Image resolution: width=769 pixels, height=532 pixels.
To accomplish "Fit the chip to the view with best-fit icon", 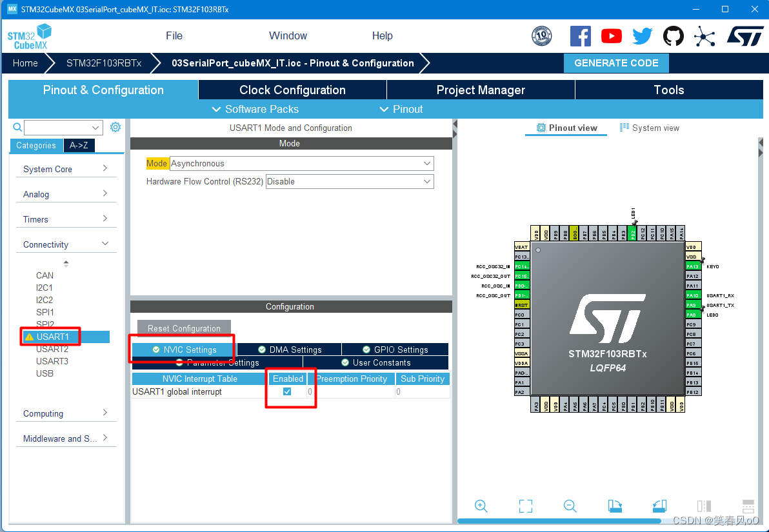I will (x=526, y=506).
